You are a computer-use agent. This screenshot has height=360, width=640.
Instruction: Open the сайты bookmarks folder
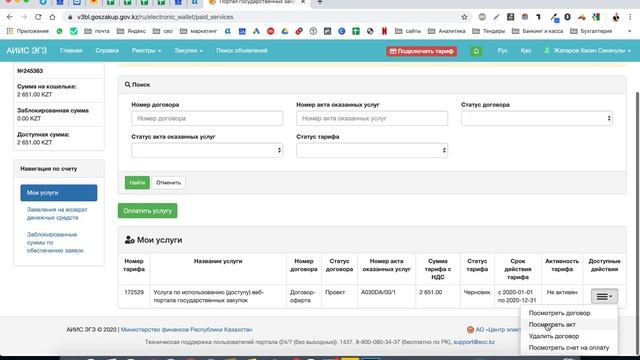coord(408,31)
